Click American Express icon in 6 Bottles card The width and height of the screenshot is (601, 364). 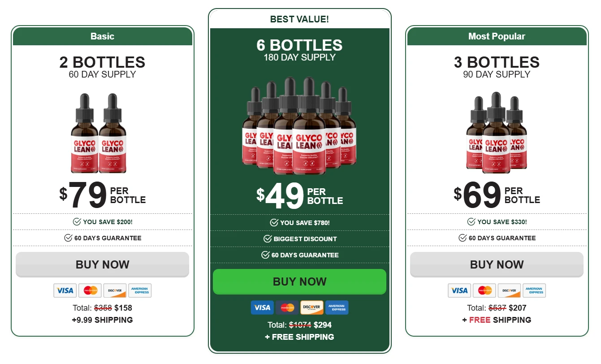[x=337, y=308]
